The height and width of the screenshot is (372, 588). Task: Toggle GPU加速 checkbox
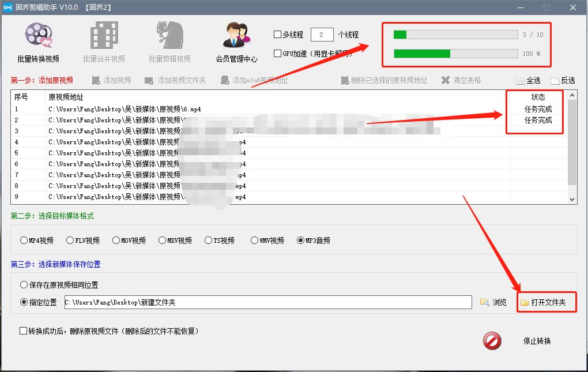coord(277,54)
